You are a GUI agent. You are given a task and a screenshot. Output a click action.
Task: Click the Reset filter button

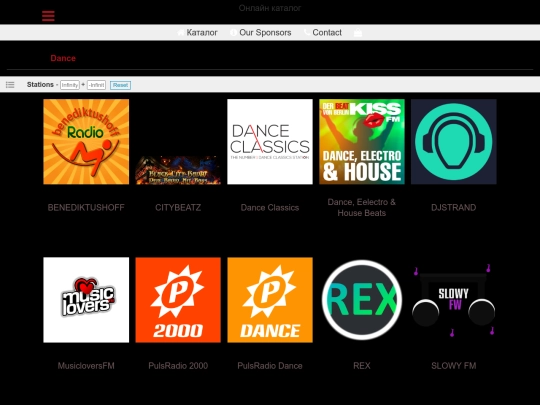click(121, 85)
